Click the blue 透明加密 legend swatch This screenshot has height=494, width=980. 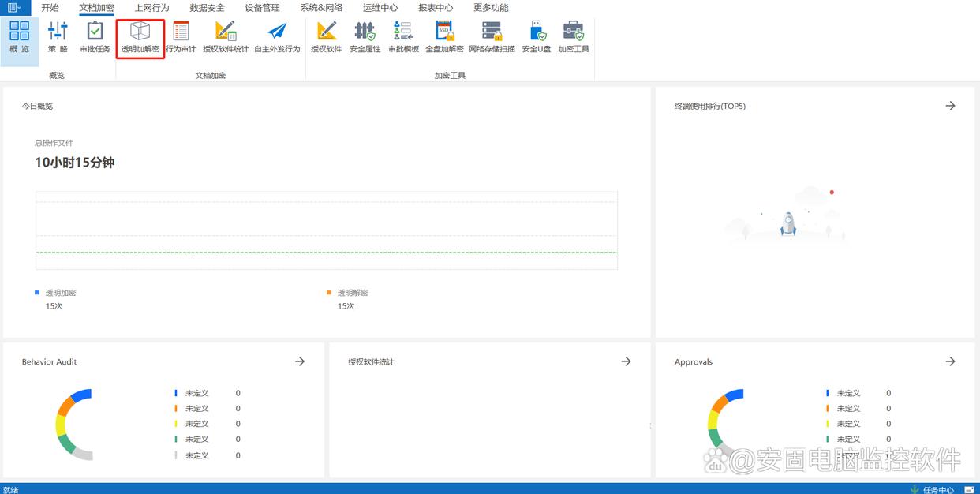pos(37,293)
